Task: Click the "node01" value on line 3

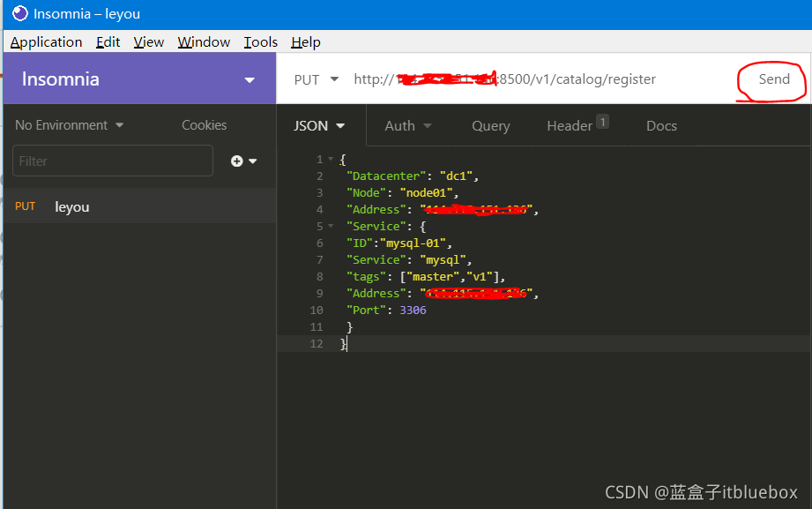Action: pyautogui.click(x=426, y=193)
